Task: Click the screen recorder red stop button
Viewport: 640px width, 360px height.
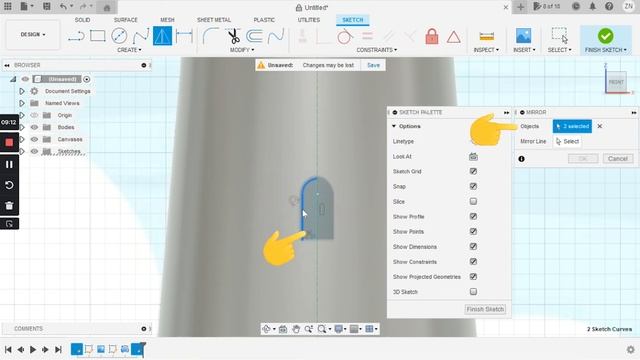Action: coord(9,142)
